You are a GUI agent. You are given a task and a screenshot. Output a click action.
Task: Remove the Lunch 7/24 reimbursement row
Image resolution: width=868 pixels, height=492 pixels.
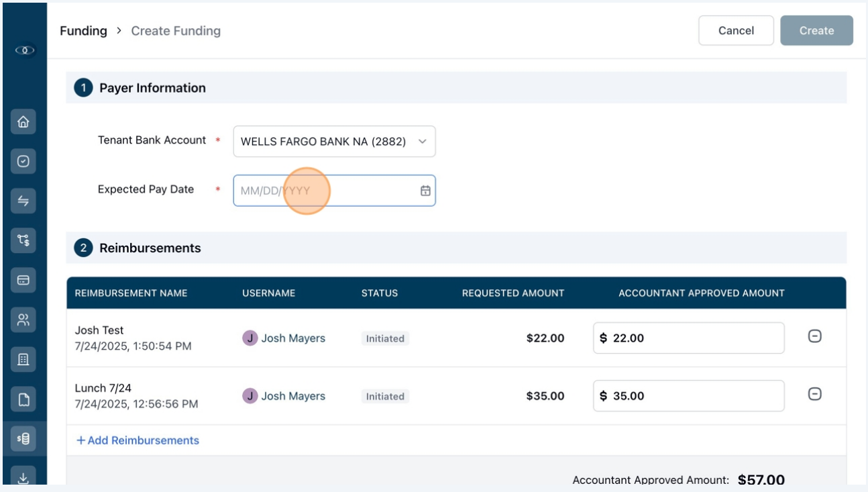coord(815,395)
